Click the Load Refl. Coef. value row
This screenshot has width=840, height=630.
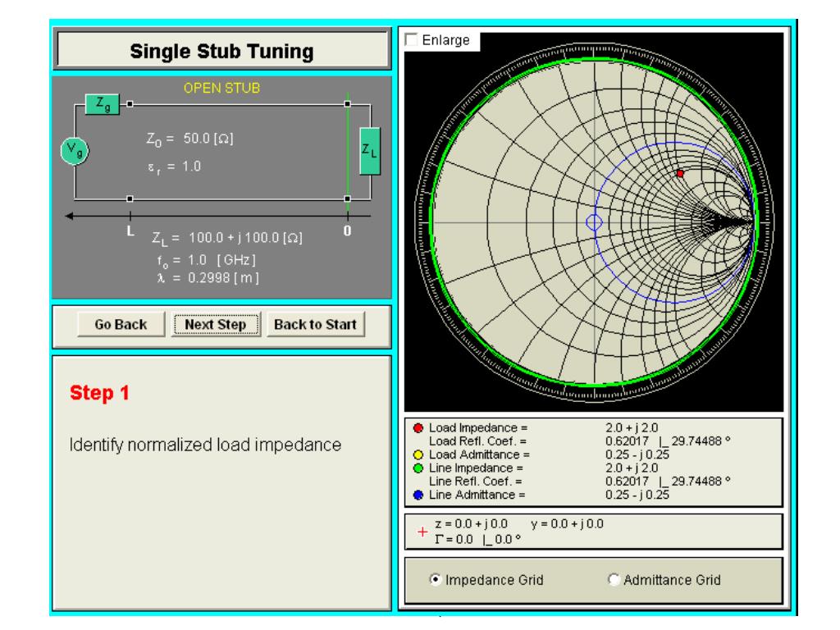579,441
